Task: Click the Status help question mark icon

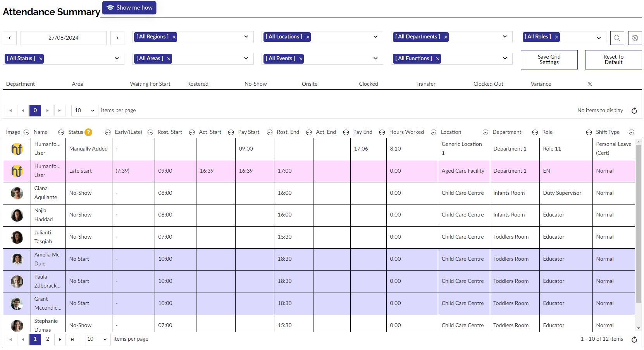Action: tap(88, 132)
